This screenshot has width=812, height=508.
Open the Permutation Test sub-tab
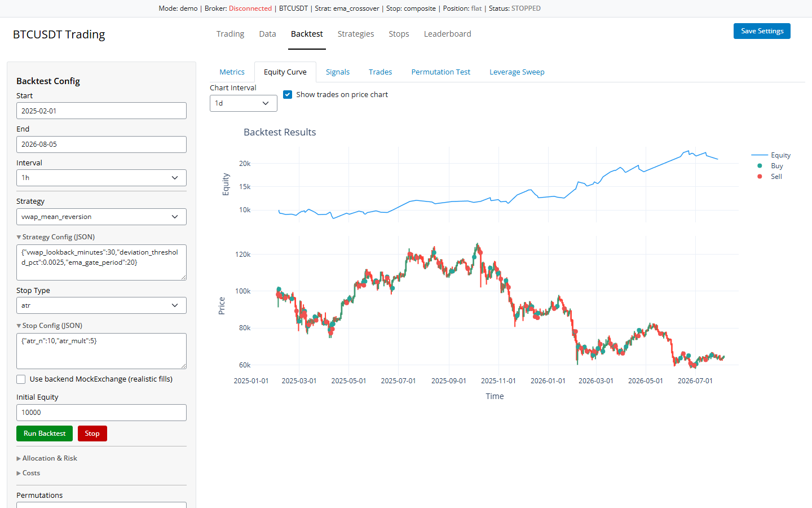click(x=441, y=72)
